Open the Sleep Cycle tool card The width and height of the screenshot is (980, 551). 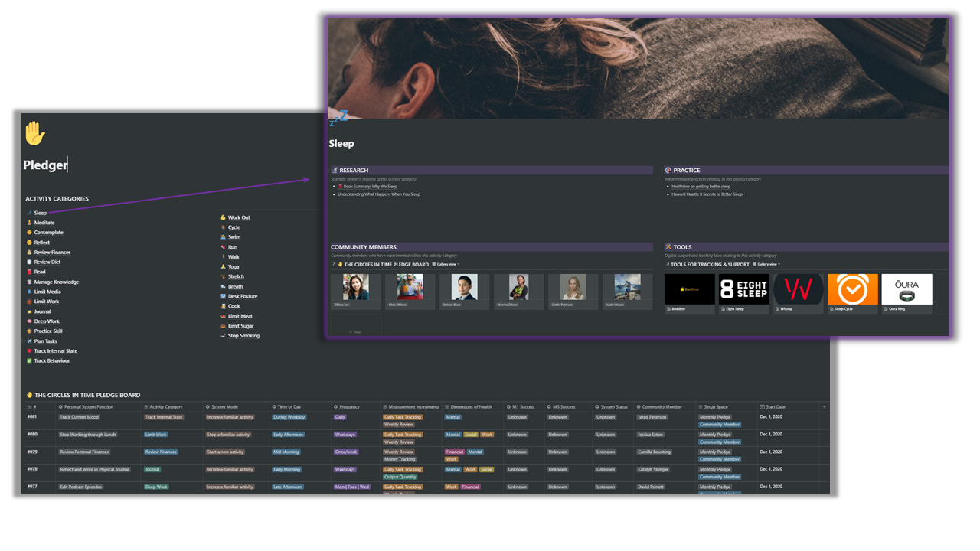pyautogui.click(x=853, y=294)
